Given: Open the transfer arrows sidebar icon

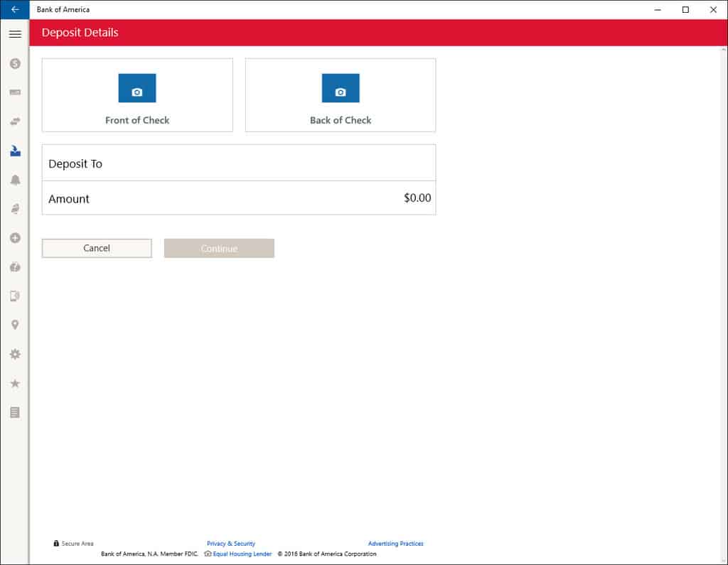Looking at the screenshot, I should pyautogui.click(x=15, y=122).
